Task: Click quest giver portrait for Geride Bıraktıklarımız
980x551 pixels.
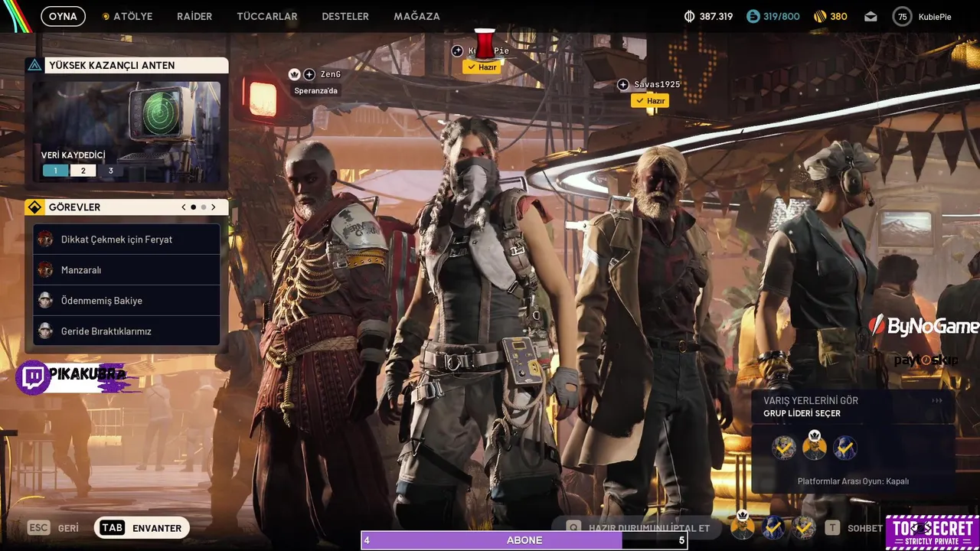Action: pyautogui.click(x=45, y=331)
